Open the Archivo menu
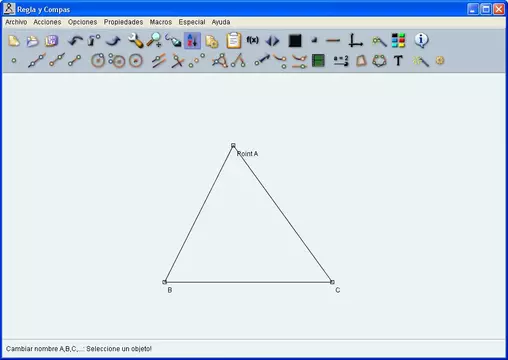Viewport: 508px width, 360px height. pyautogui.click(x=16, y=22)
